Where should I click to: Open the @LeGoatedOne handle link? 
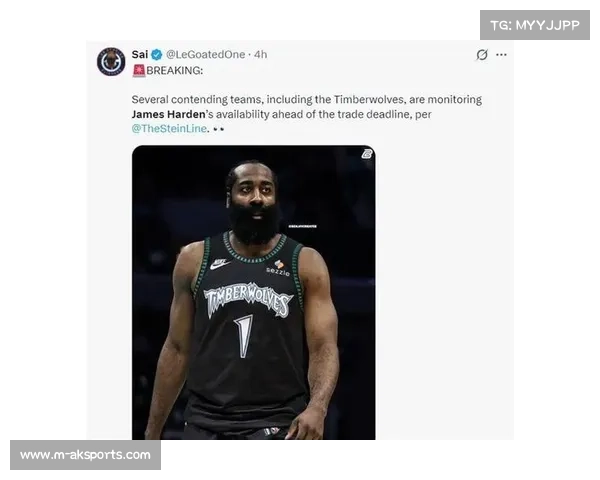[x=205, y=55]
